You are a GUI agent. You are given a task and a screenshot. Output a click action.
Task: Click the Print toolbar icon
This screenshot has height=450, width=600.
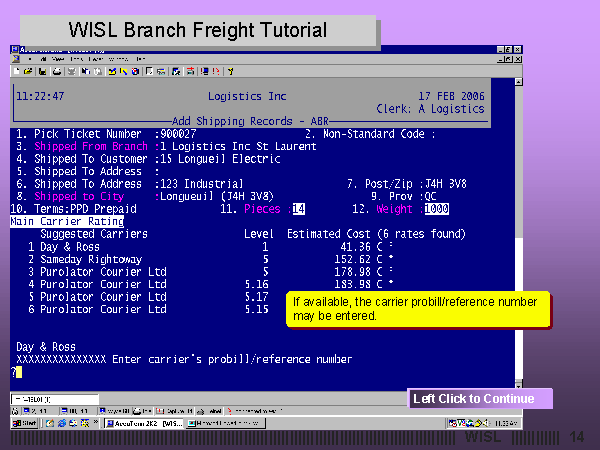(x=57, y=71)
